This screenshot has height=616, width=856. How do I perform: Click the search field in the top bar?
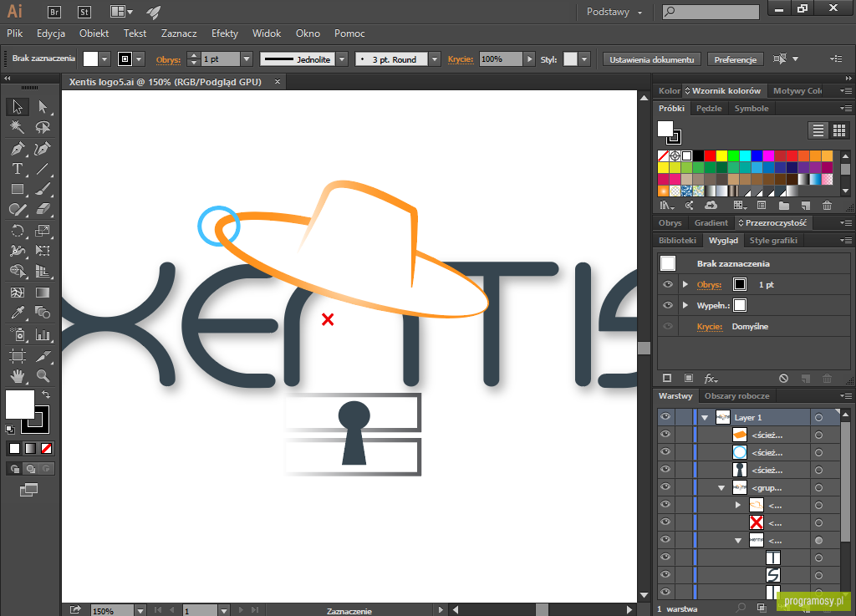(x=711, y=12)
